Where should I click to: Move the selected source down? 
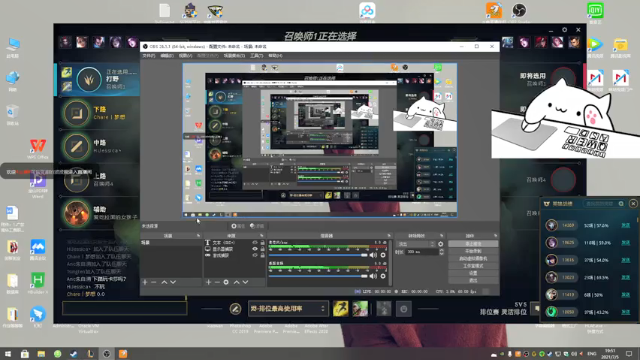pyautogui.click(x=245, y=282)
